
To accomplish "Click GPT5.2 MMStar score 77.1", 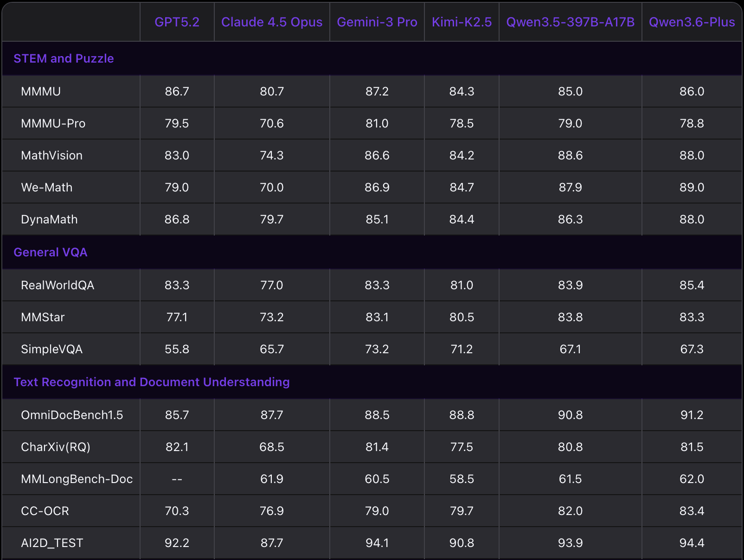I will tap(177, 317).
